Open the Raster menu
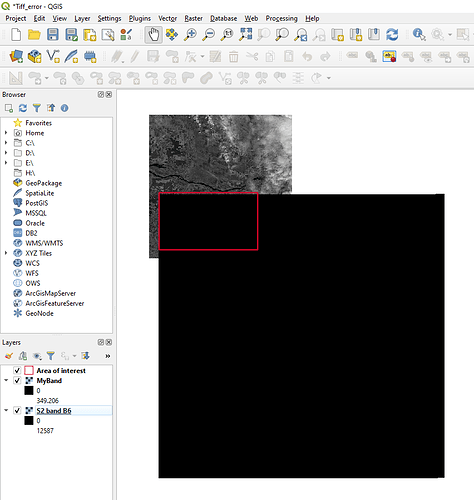This screenshot has height=500, width=474. point(193,18)
